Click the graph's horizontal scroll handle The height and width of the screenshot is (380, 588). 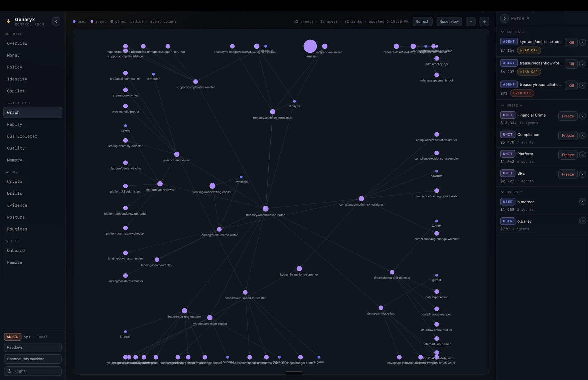294,373
